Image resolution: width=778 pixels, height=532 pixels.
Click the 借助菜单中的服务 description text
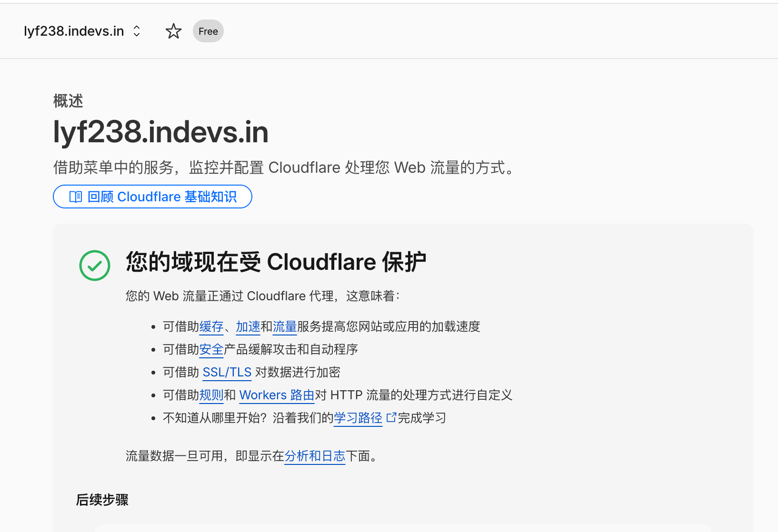[285, 167]
